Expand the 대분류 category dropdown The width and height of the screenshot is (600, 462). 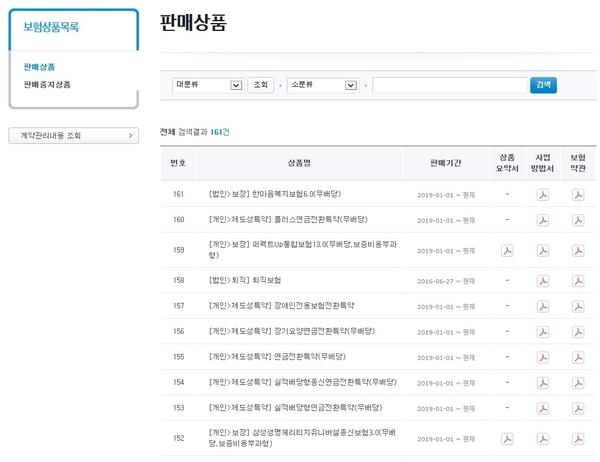pyautogui.click(x=208, y=85)
